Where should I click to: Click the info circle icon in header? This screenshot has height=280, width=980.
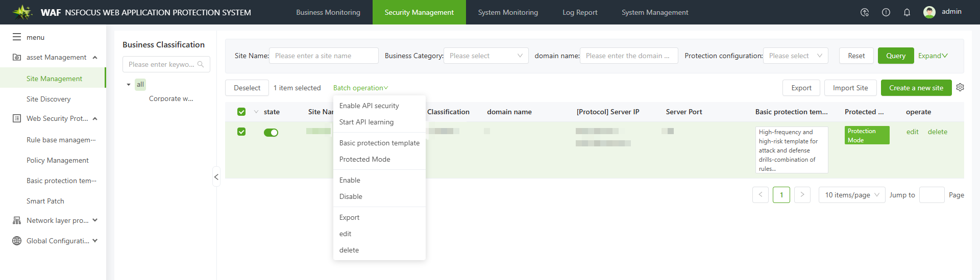(x=886, y=12)
